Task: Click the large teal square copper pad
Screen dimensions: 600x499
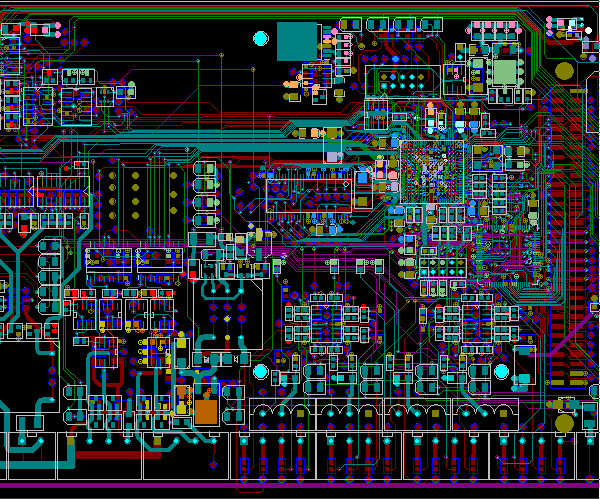Action: tap(296, 41)
